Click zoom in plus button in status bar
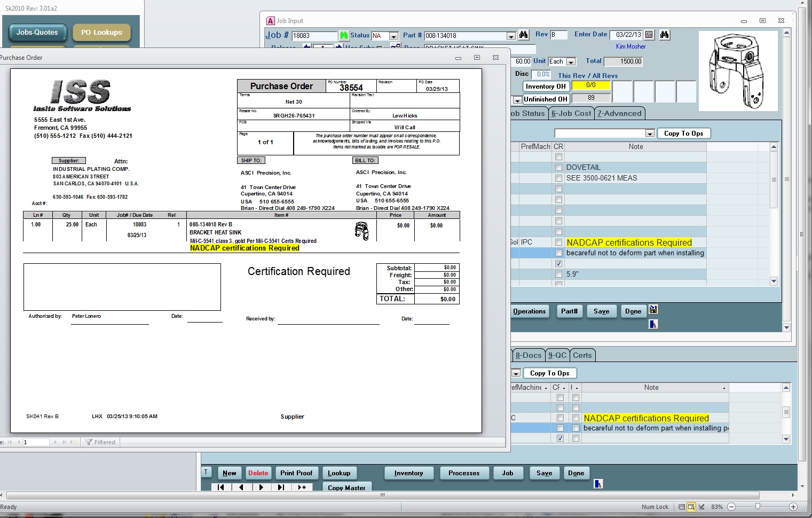This screenshot has height=518, width=812. point(793,507)
